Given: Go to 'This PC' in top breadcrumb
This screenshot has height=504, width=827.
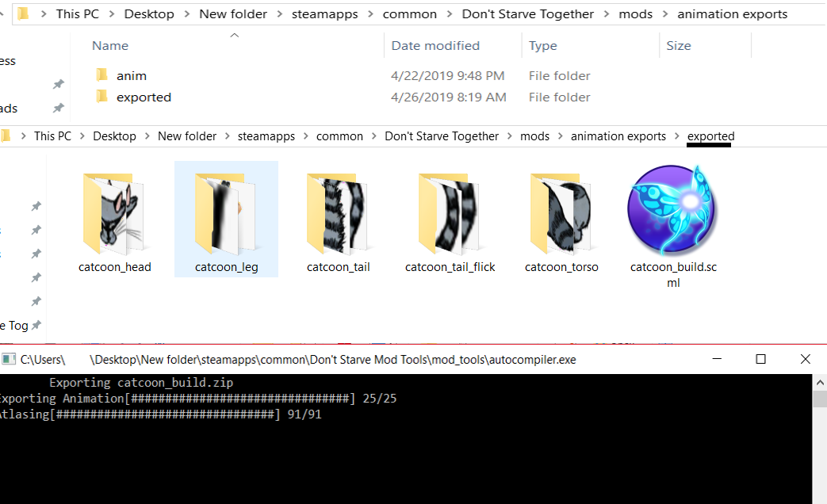Looking at the screenshot, I should (78, 14).
